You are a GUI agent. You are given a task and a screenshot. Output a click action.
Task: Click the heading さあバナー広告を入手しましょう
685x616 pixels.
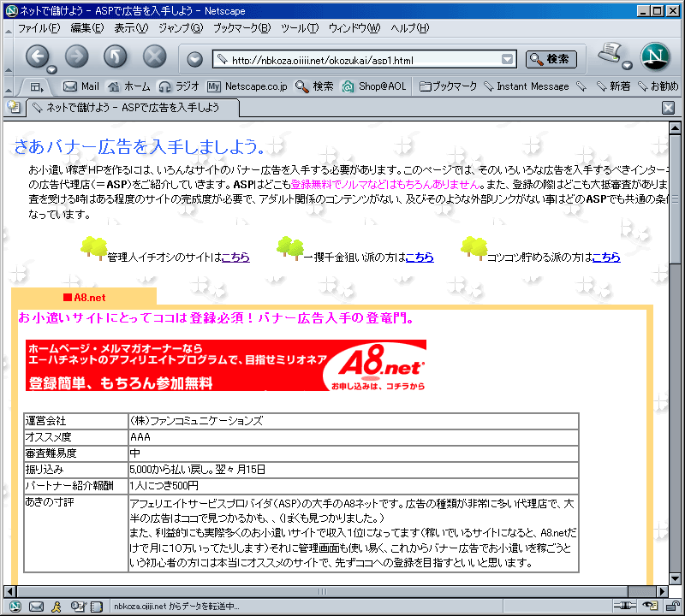[140, 146]
